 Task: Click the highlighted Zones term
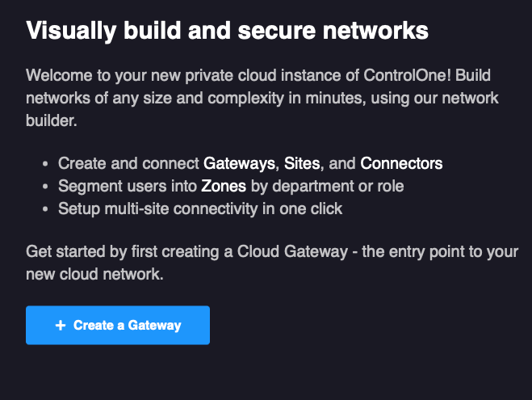(x=224, y=186)
